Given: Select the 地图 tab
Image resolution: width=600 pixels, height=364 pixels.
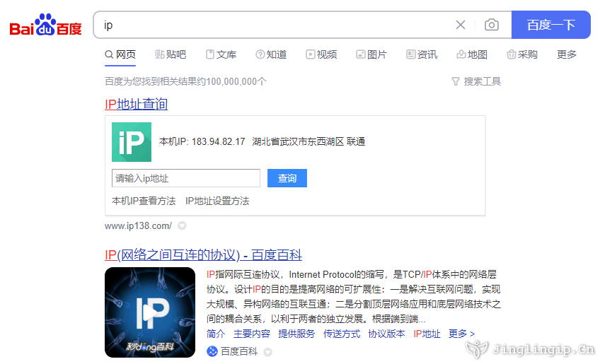Looking at the screenshot, I should coord(472,54).
